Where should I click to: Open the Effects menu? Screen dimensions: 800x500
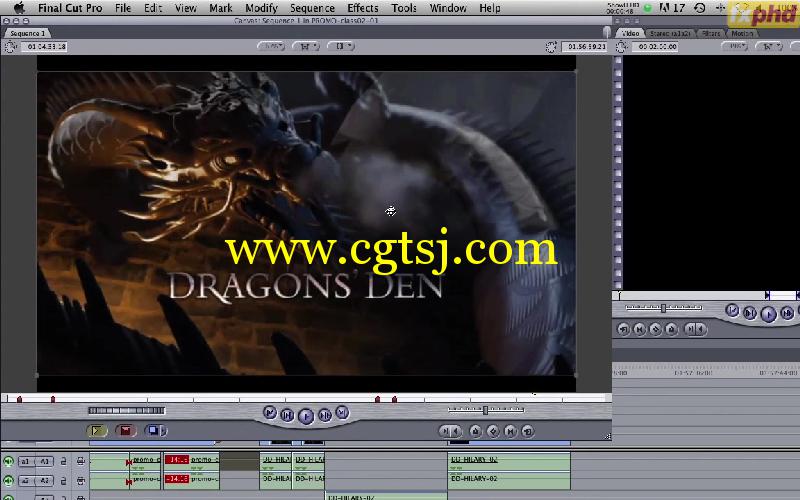(363, 8)
